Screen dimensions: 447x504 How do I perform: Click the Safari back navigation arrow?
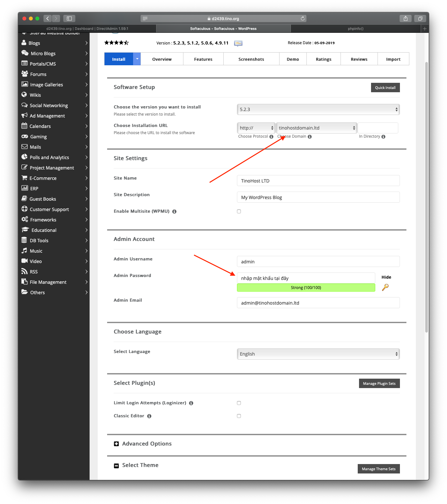pyautogui.click(x=47, y=19)
